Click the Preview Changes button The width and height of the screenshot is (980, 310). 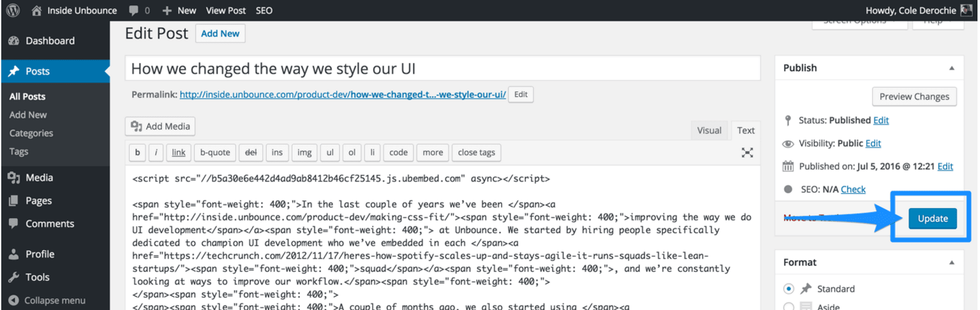(x=914, y=97)
